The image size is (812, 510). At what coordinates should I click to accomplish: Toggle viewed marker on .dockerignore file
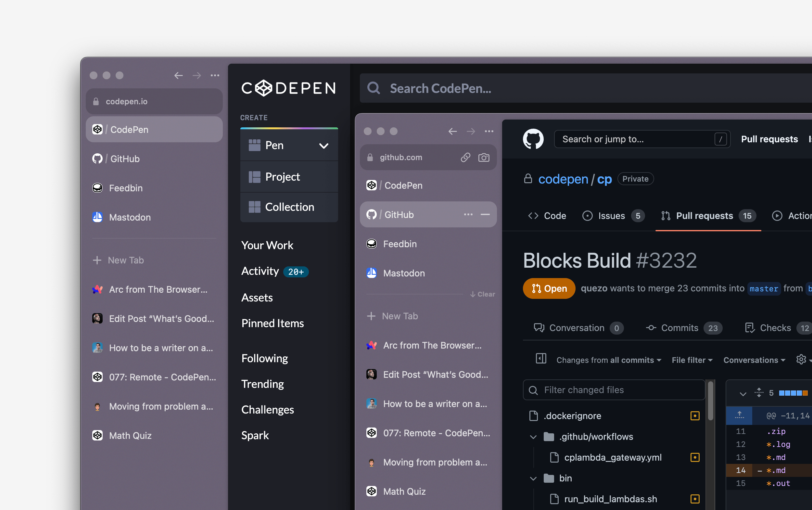(x=695, y=416)
